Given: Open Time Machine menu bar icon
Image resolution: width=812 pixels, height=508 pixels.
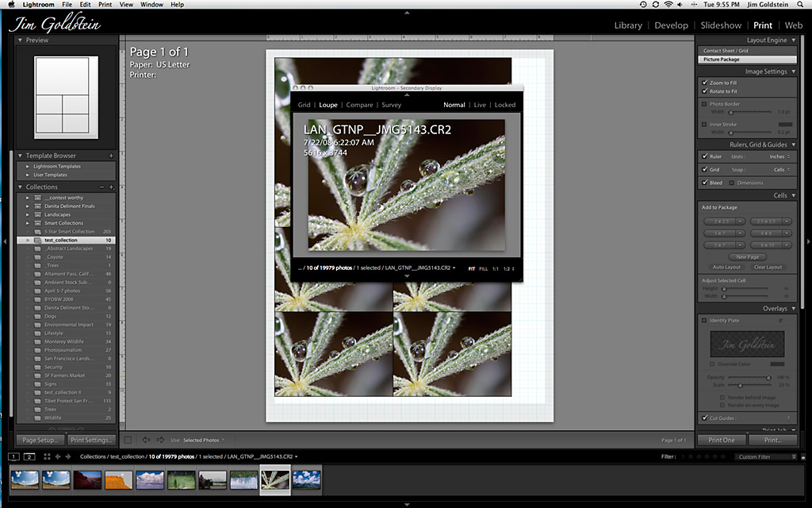Looking at the screenshot, I should [643, 4].
